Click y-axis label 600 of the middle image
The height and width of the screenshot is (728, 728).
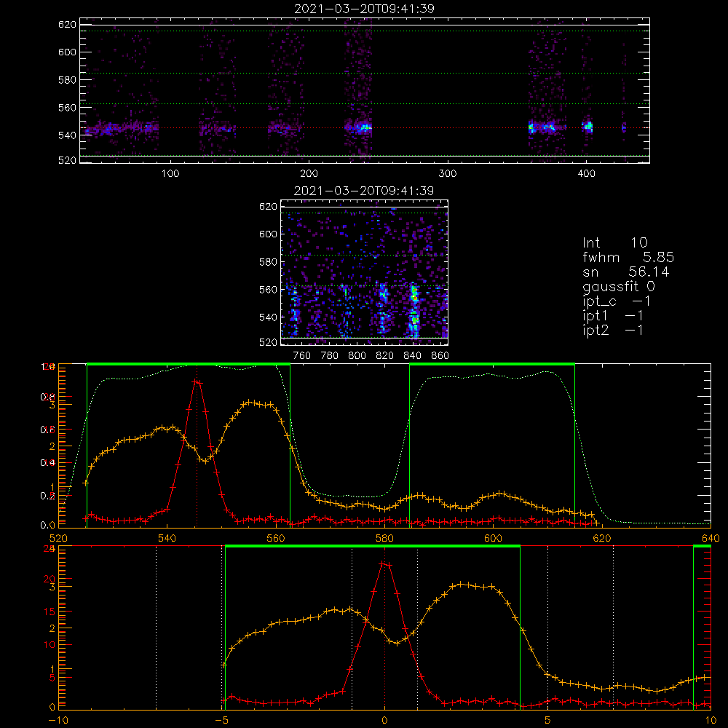269,234
